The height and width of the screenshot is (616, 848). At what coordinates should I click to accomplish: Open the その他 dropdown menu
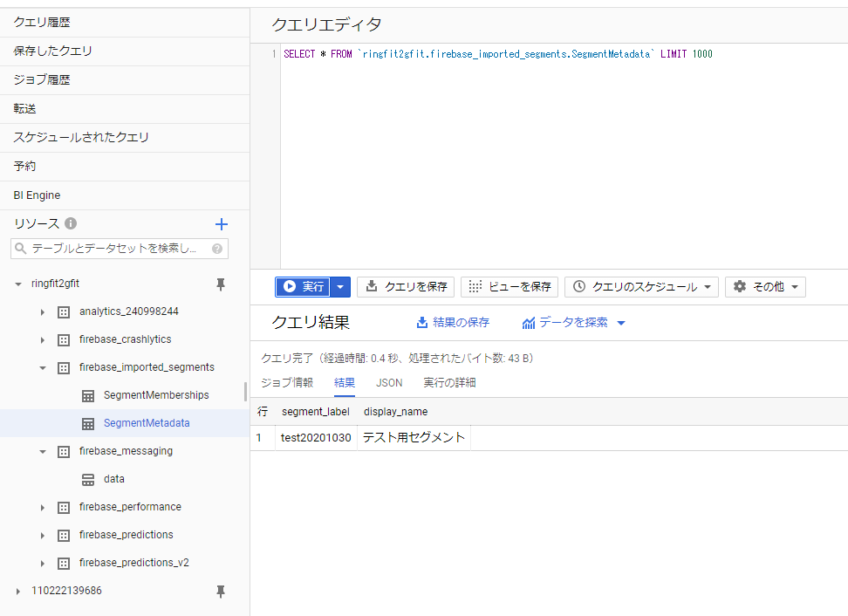click(765, 287)
